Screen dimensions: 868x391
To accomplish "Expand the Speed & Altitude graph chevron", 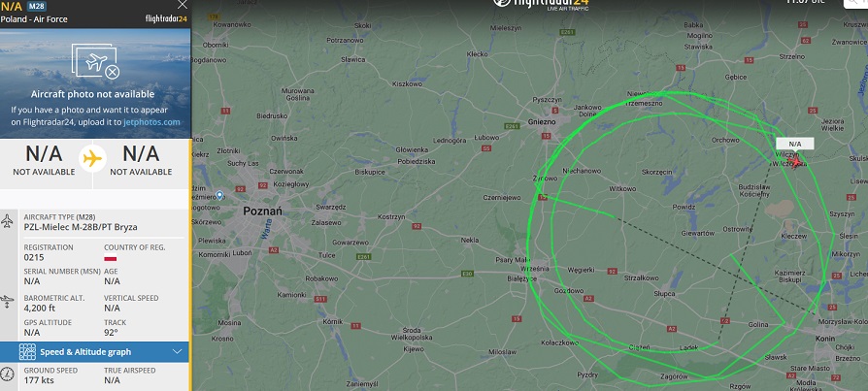I will (x=177, y=352).
